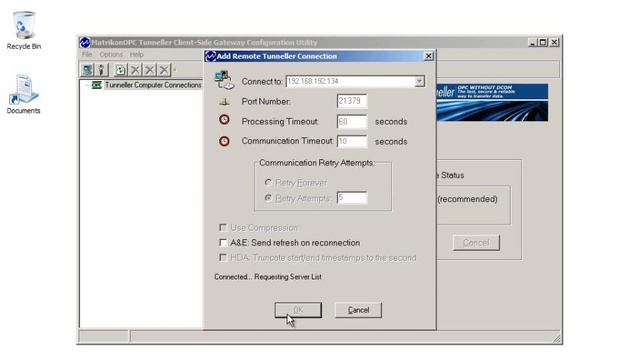640x360 pixels.
Task: Click the information figure toolbar icon
Action: pos(102,70)
